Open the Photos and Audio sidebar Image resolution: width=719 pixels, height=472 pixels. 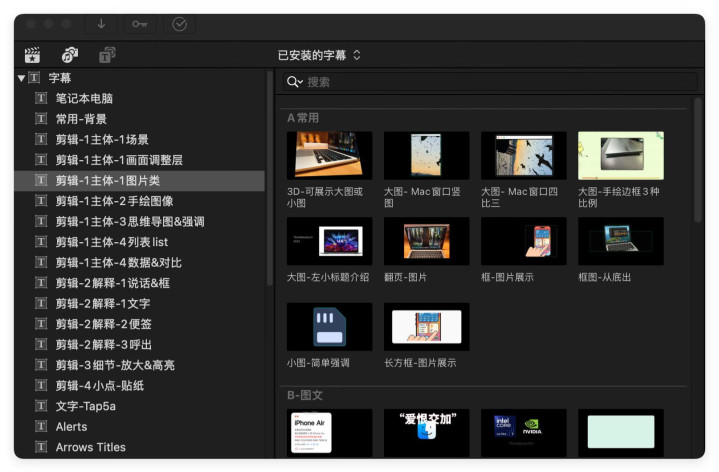(69, 55)
